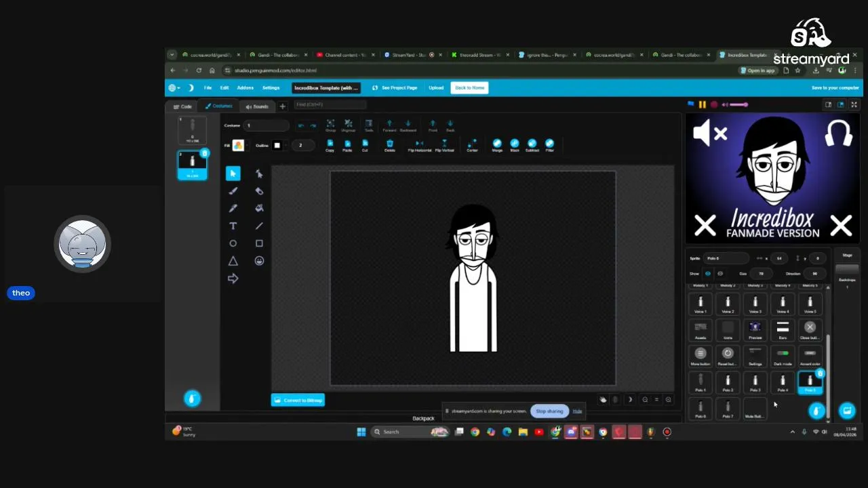
Task: Toggle the dark theme moon icon
Action: [x=191, y=87]
